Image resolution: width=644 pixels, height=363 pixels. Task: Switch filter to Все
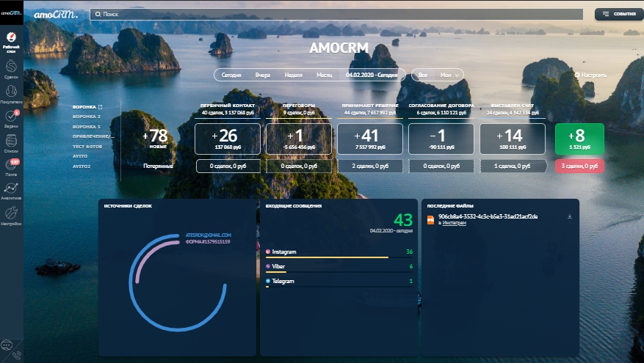click(x=423, y=75)
